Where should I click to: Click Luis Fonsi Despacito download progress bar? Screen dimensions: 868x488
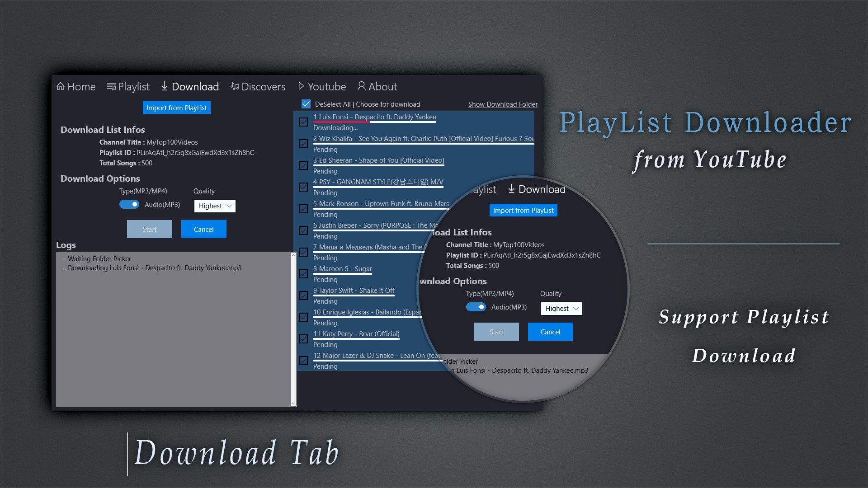pos(374,122)
